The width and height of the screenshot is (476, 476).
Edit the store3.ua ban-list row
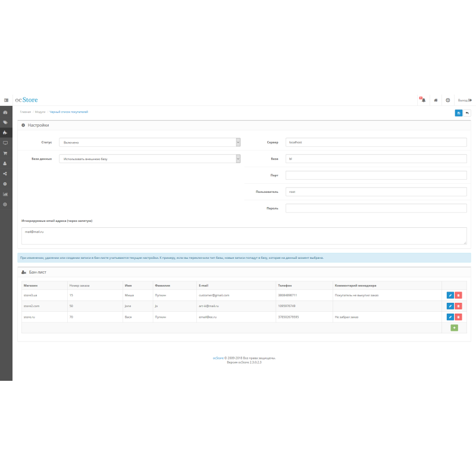(x=450, y=295)
